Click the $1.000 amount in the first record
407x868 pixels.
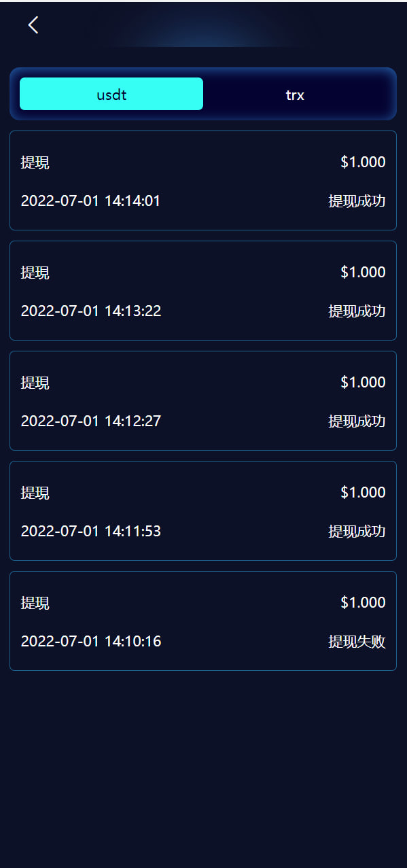[363, 162]
